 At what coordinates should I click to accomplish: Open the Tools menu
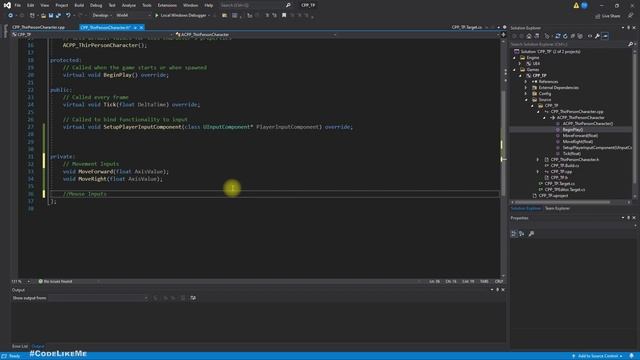click(147, 5)
